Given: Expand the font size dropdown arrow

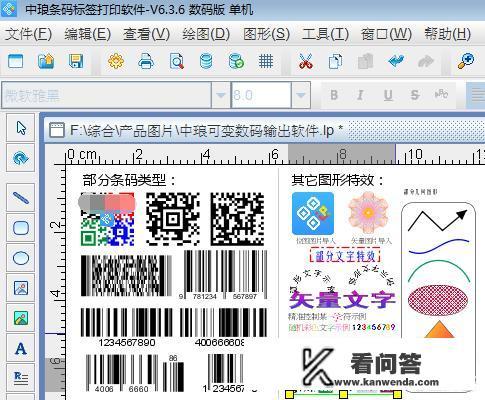Looking at the screenshot, I should point(301,95).
